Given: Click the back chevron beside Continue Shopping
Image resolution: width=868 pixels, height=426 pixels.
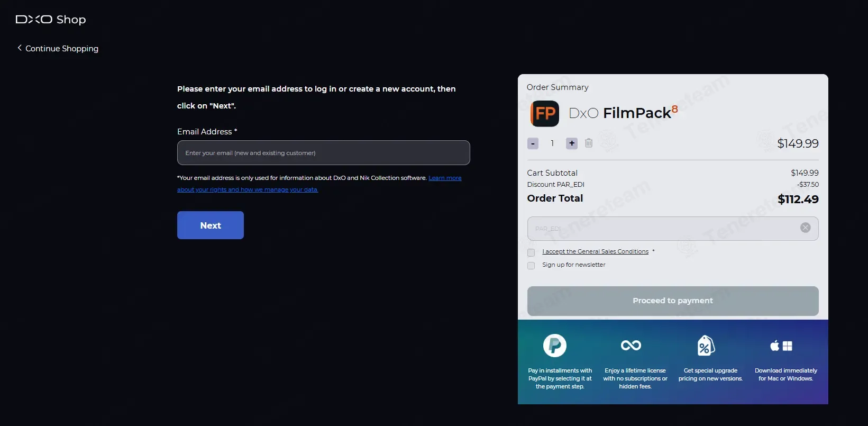Looking at the screenshot, I should (20, 48).
